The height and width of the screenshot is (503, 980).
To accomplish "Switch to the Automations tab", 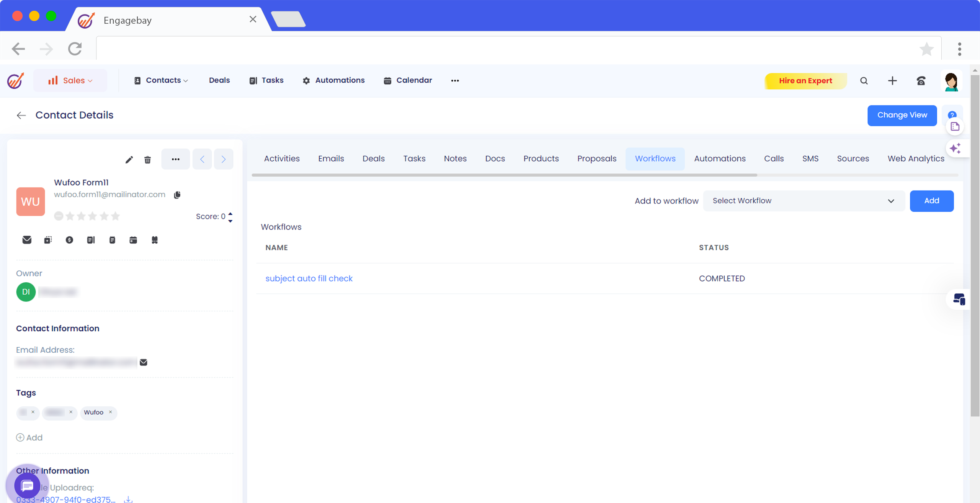I will pos(720,159).
